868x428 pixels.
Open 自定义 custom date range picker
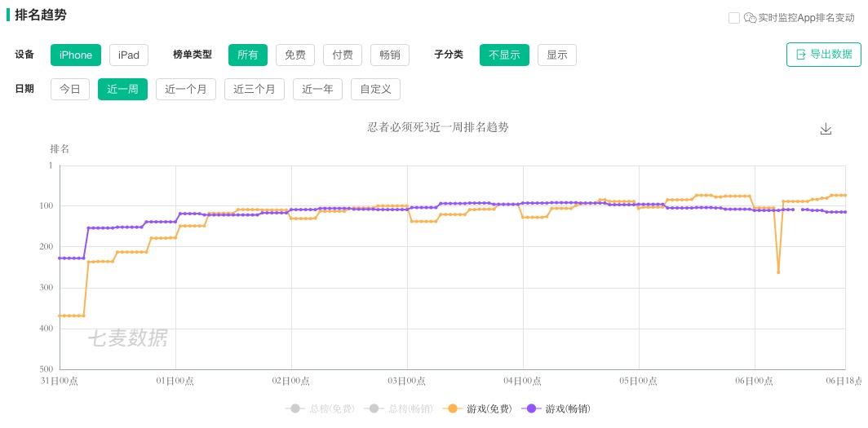[x=375, y=89]
